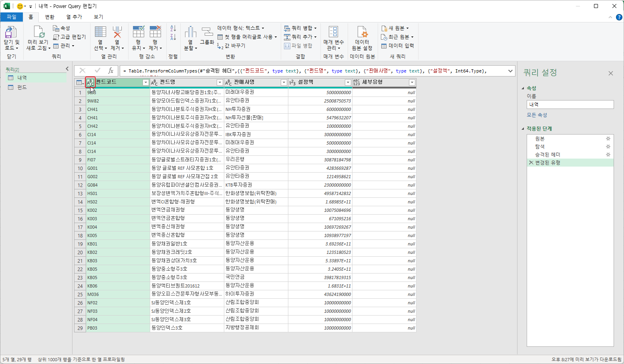The height and width of the screenshot is (364, 624).
Task: Delete the 변경된 유형 step with X
Action: [x=531, y=163]
